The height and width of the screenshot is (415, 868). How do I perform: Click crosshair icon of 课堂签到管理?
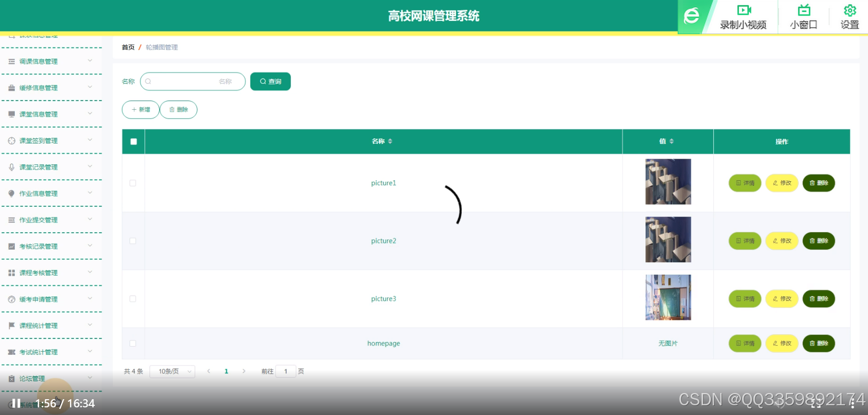click(x=11, y=141)
